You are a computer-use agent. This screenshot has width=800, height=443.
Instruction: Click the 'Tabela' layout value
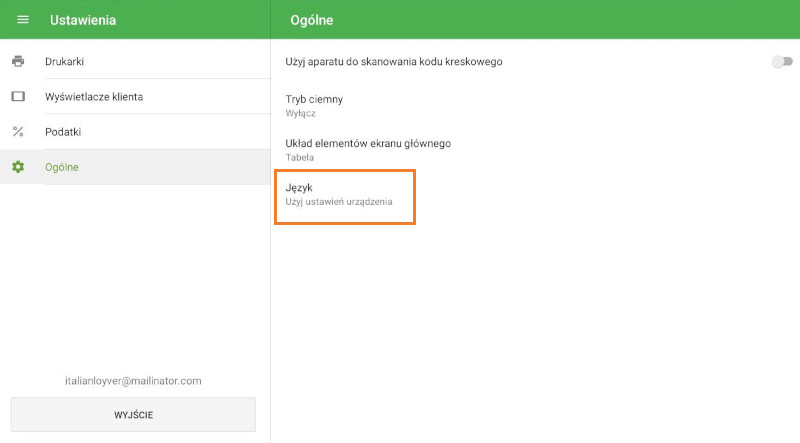[300, 158]
